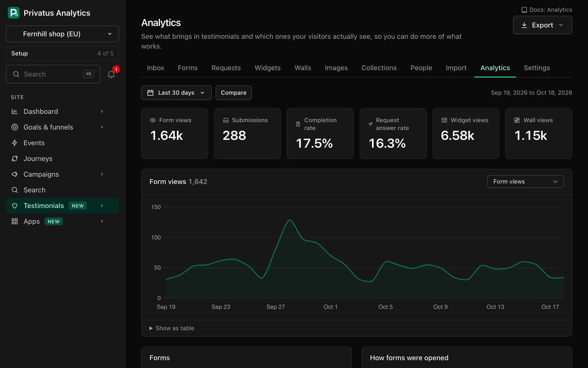Switch to the Widgets tab

268,68
